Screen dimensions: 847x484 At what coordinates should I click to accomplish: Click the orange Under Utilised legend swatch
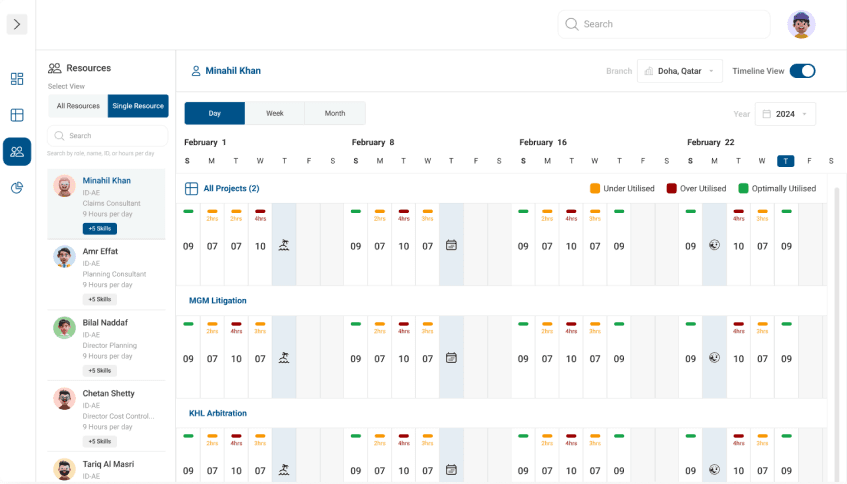coord(595,188)
